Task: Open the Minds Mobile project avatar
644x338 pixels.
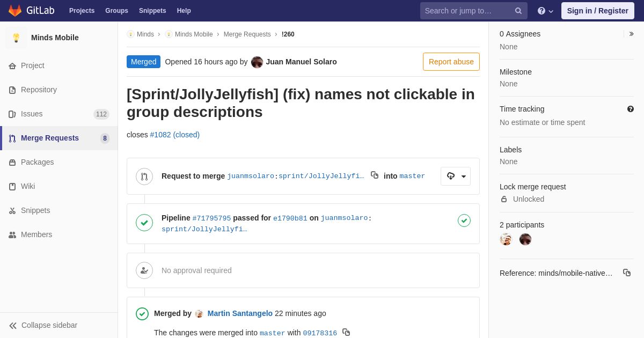Action: click(16, 38)
